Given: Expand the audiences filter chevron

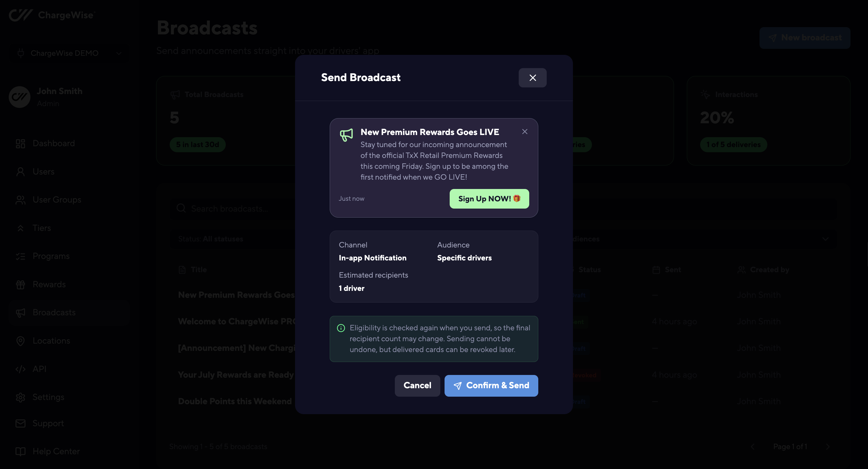Looking at the screenshot, I should coord(825,239).
